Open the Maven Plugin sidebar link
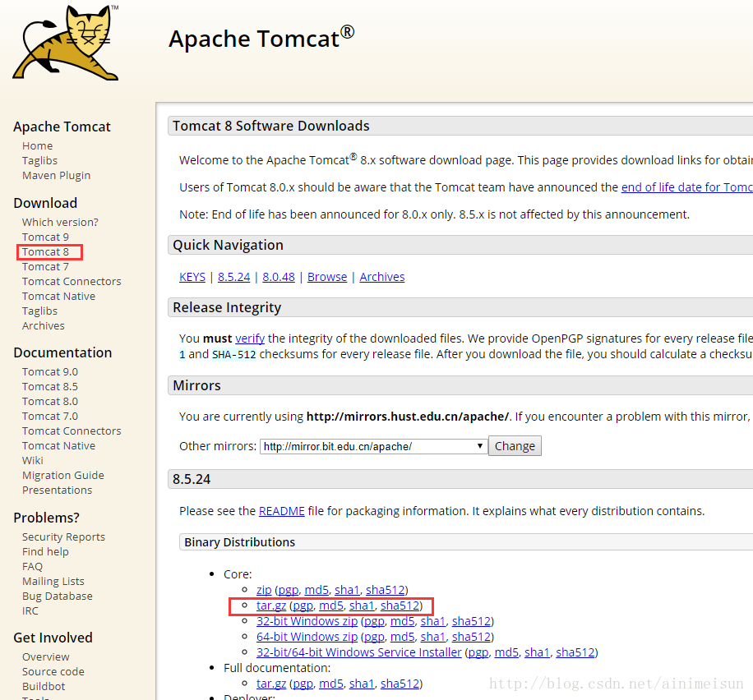The width and height of the screenshot is (753, 700). click(56, 175)
